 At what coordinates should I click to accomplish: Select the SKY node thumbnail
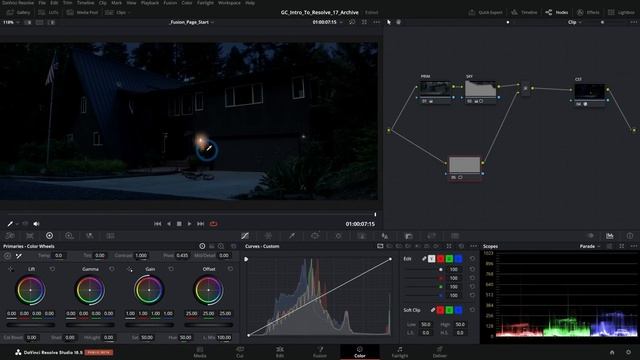click(480, 89)
